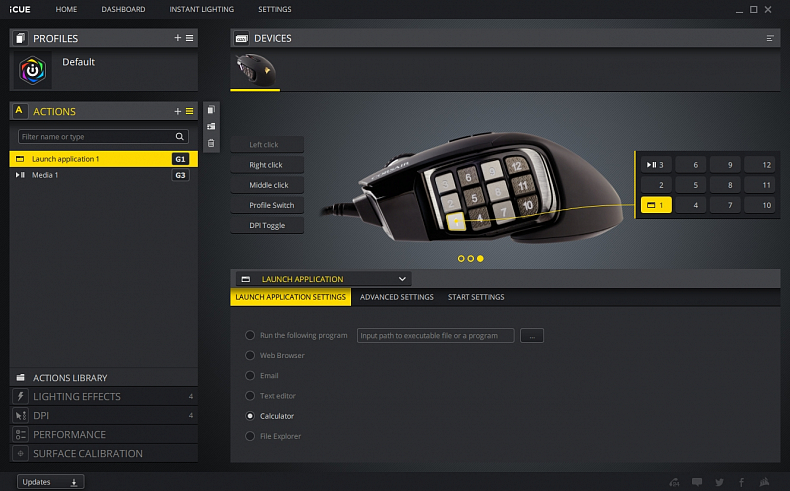This screenshot has height=491, width=790.
Task: Open the Profiles panel menu icon
Action: point(189,38)
